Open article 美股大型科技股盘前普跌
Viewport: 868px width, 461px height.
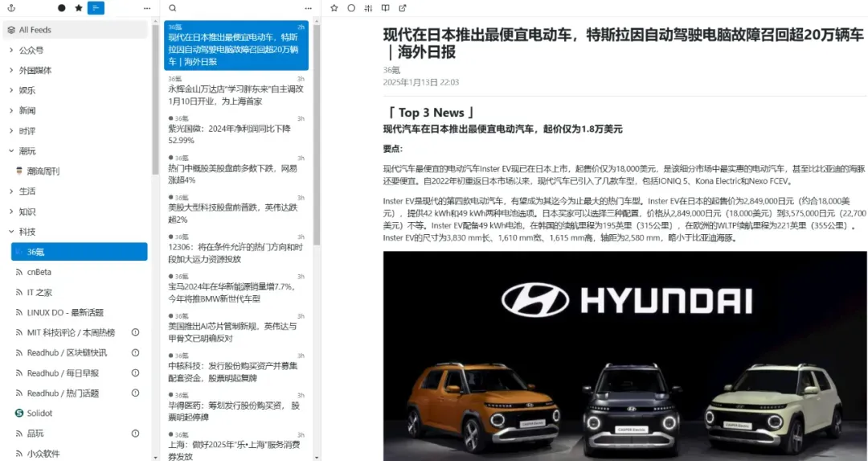(236, 209)
